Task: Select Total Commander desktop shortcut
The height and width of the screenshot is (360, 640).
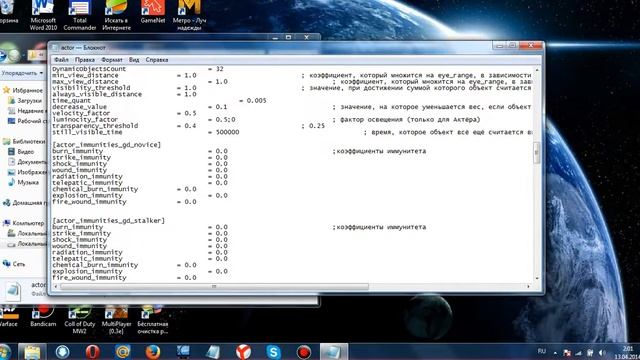Action: pos(80,16)
